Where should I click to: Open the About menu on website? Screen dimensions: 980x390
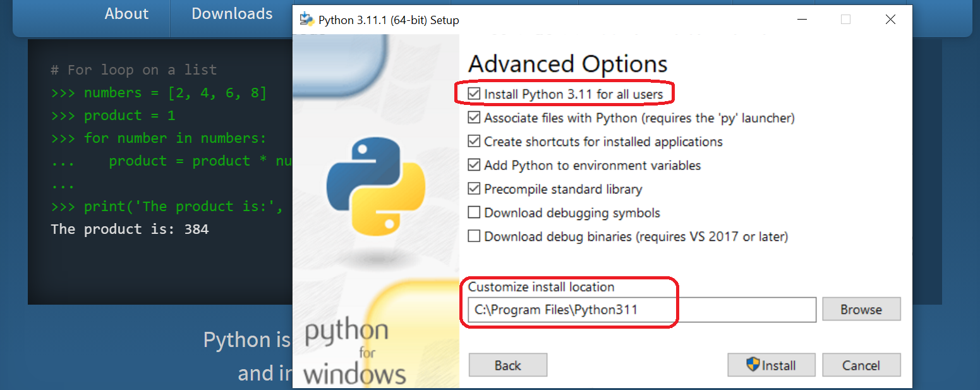coord(126,14)
